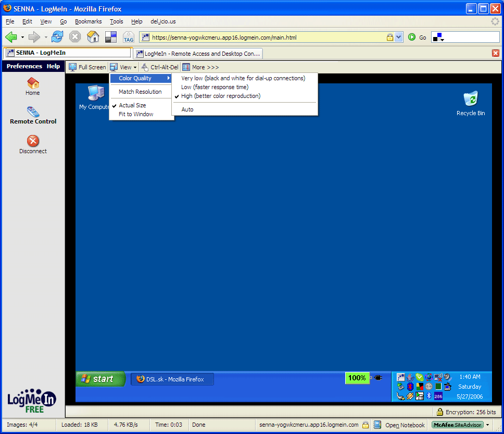
Task: Go to the Firefox home page icon
Action: [93, 37]
